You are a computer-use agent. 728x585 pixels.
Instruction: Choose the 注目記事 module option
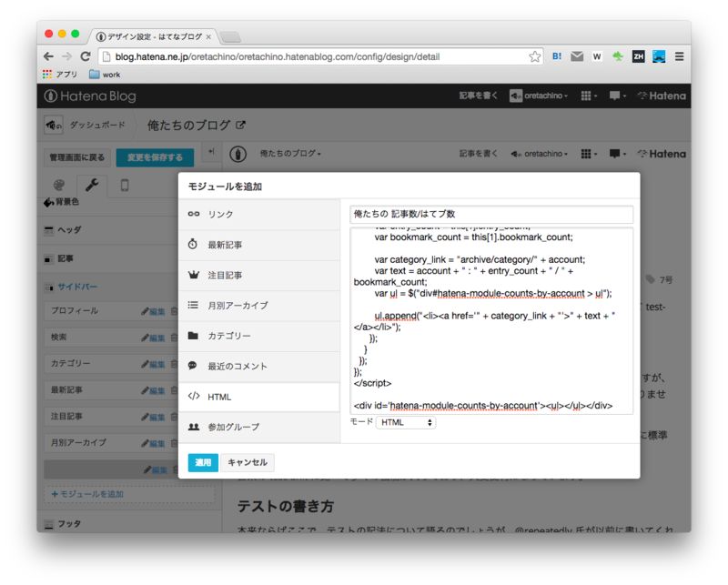(259, 276)
